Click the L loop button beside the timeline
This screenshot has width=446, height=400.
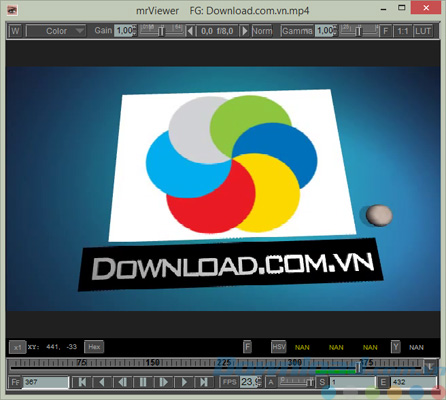pos(430,366)
